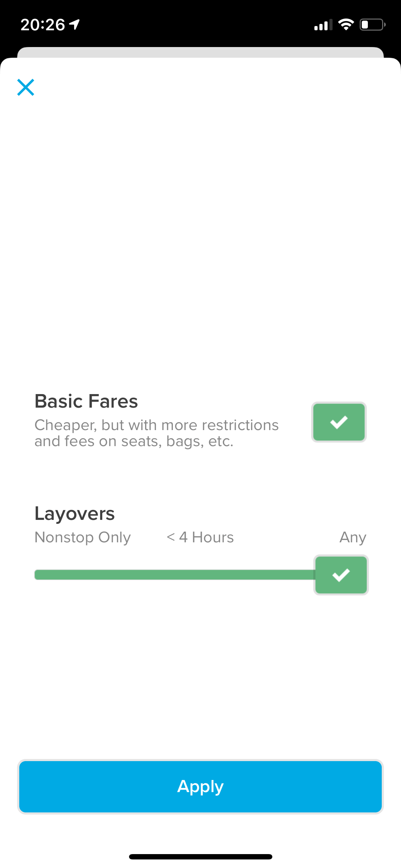Tap the Wi-Fi status icon
This screenshot has height=868, width=401.
[x=345, y=25]
